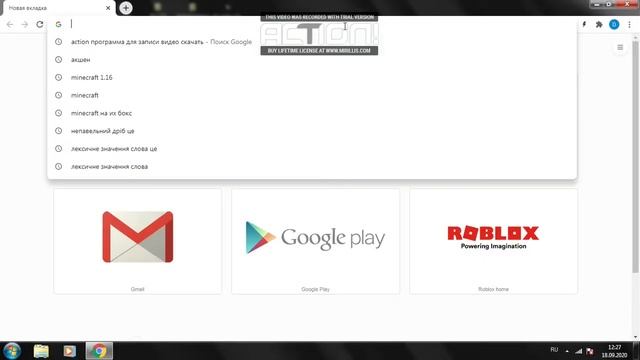Image resolution: width=640 pixels, height=360 pixels.
Task: Click the network signal tray icon
Action: click(578, 351)
